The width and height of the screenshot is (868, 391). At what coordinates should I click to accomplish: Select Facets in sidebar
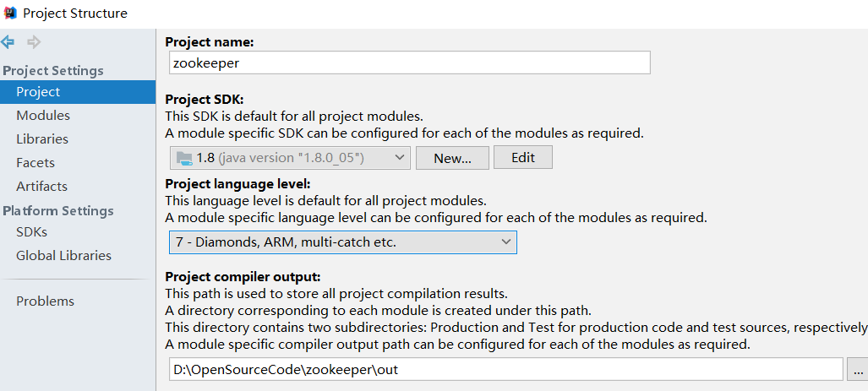pyautogui.click(x=35, y=163)
